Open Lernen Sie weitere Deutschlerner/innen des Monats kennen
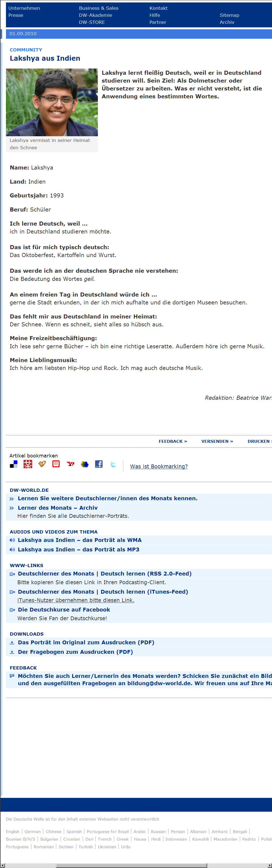 [108, 498]
